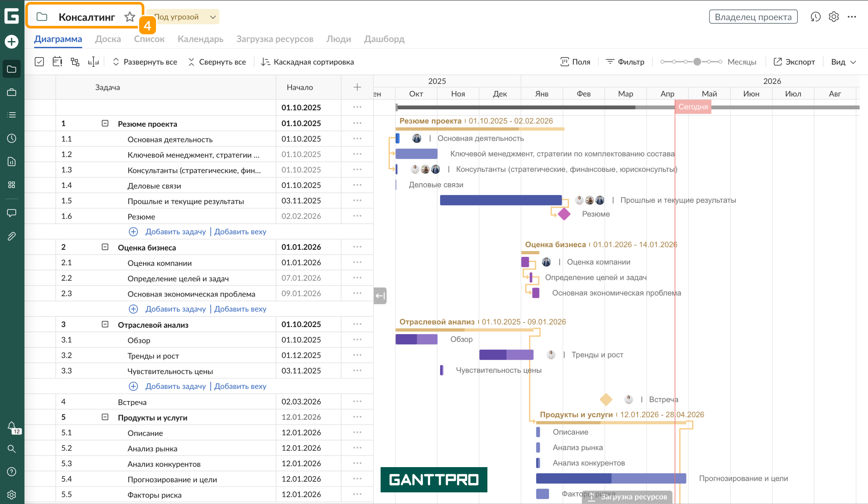Open the comments icon in the left sidebar
This screenshot has height=504, width=868.
[x=12, y=213]
